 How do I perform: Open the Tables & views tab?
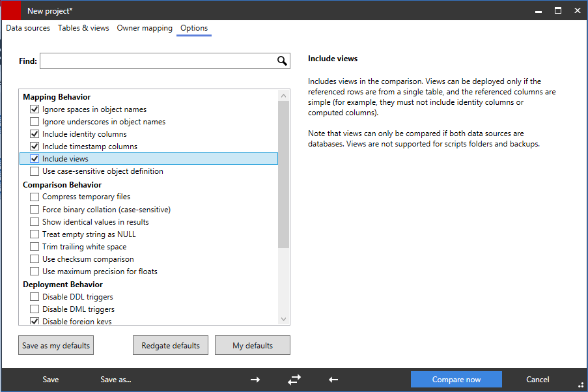pos(83,28)
